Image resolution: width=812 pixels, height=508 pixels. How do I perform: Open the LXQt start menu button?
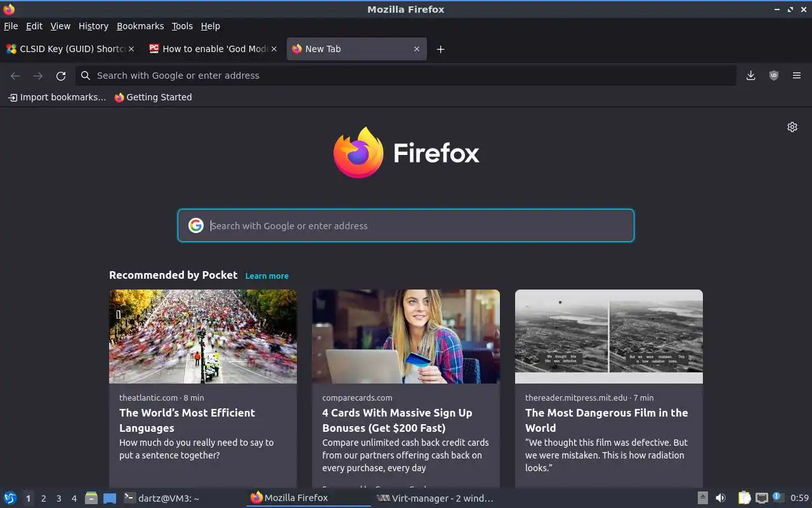(10, 498)
